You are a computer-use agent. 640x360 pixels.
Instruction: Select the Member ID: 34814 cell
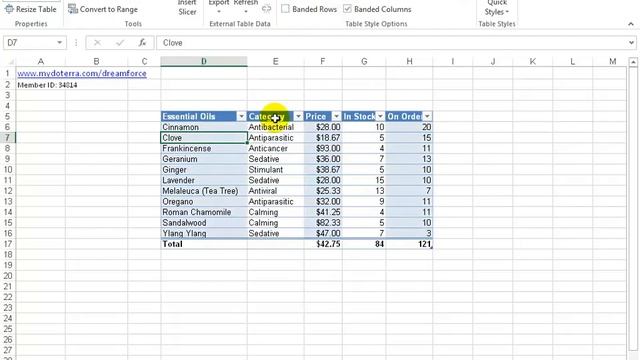click(41, 85)
